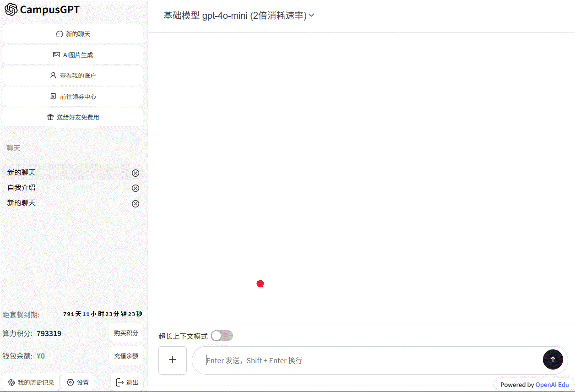Remove the last 新的聊天 in the list

pyautogui.click(x=136, y=204)
